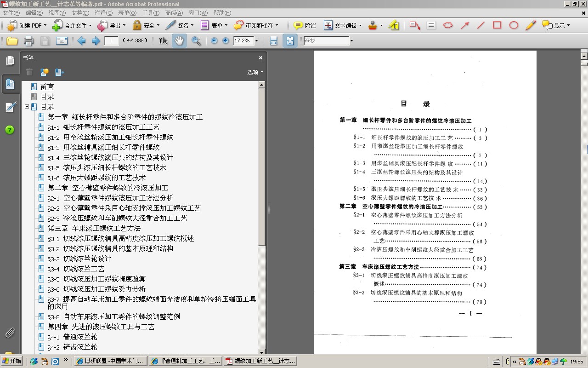Image resolution: width=588 pixels, height=368 pixels.
Task: Select the Hand tool
Action: tap(179, 41)
